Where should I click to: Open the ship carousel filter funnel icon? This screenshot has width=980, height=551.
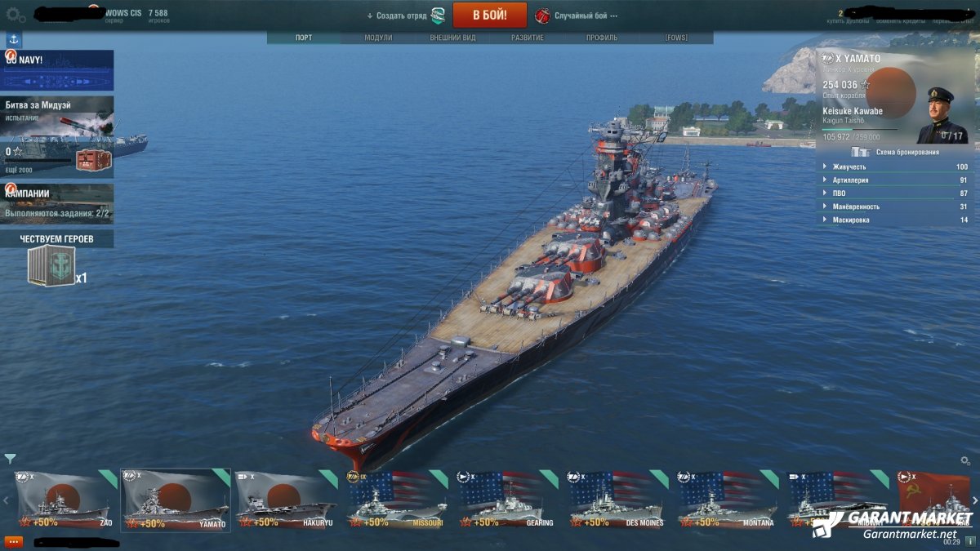10,459
